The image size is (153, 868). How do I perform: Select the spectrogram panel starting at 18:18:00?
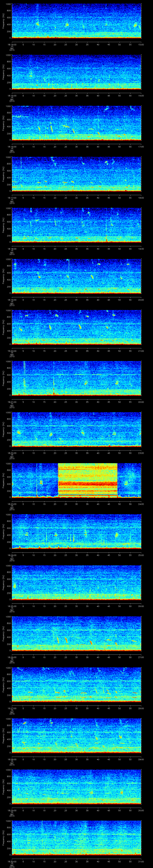pyautogui.click(x=77, y=225)
